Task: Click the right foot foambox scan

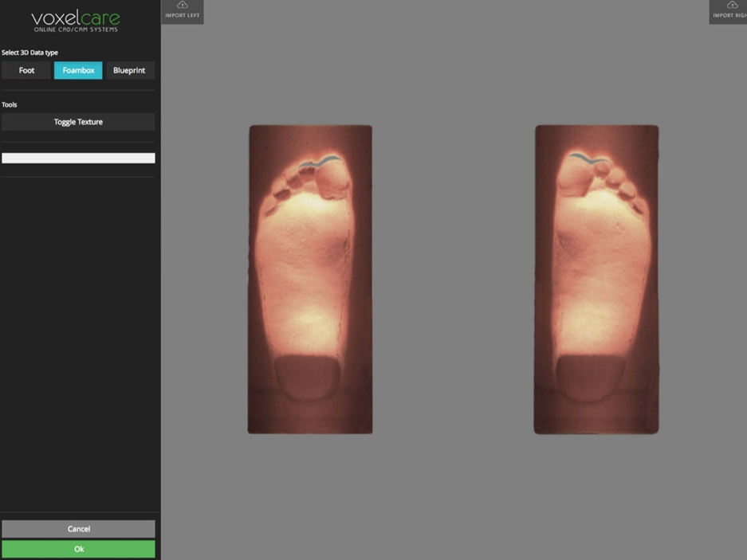Action: click(596, 280)
